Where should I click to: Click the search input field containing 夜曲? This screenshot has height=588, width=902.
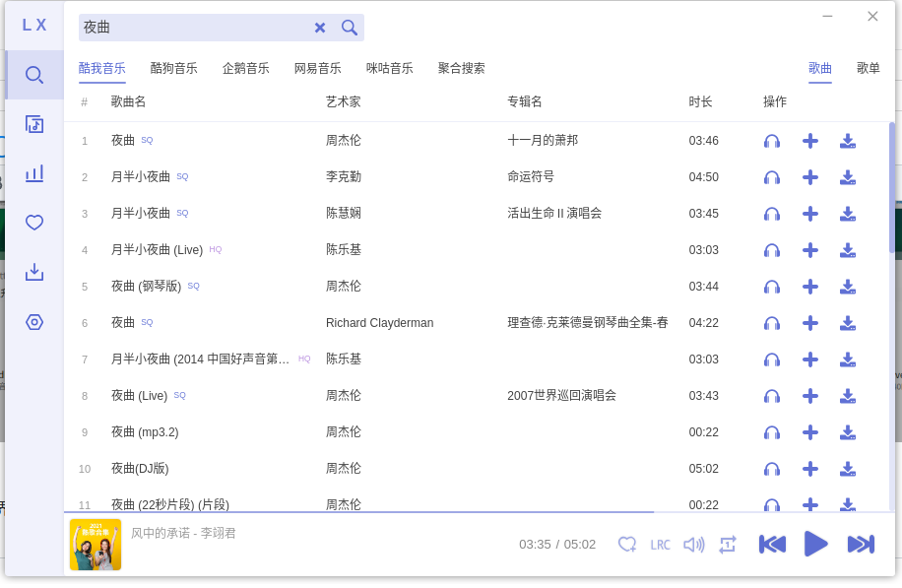click(196, 28)
